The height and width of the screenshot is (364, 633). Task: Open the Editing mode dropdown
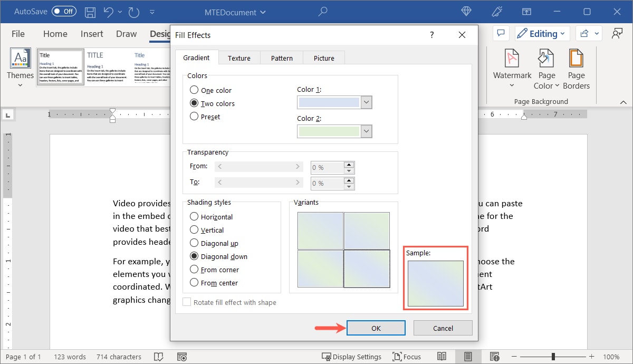(x=542, y=34)
